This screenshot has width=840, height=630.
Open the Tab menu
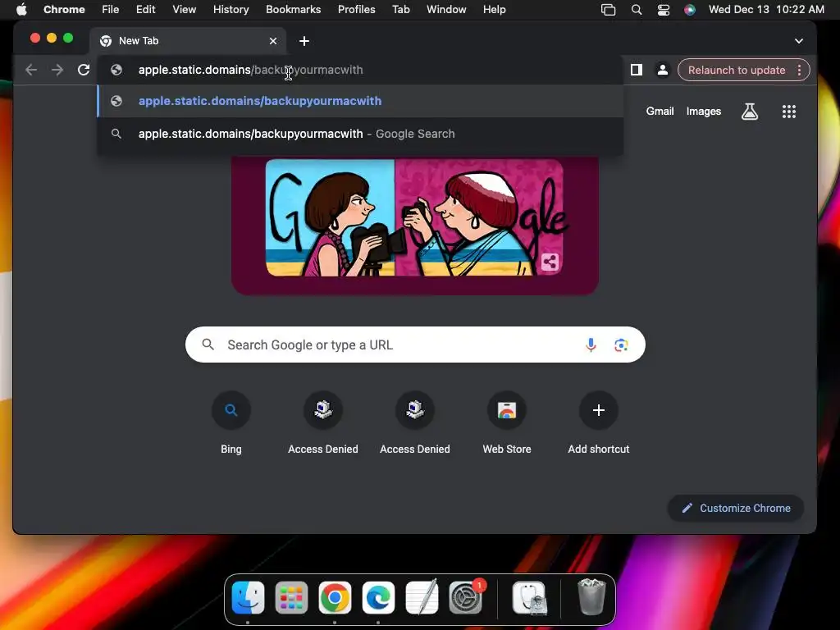tap(400, 9)
